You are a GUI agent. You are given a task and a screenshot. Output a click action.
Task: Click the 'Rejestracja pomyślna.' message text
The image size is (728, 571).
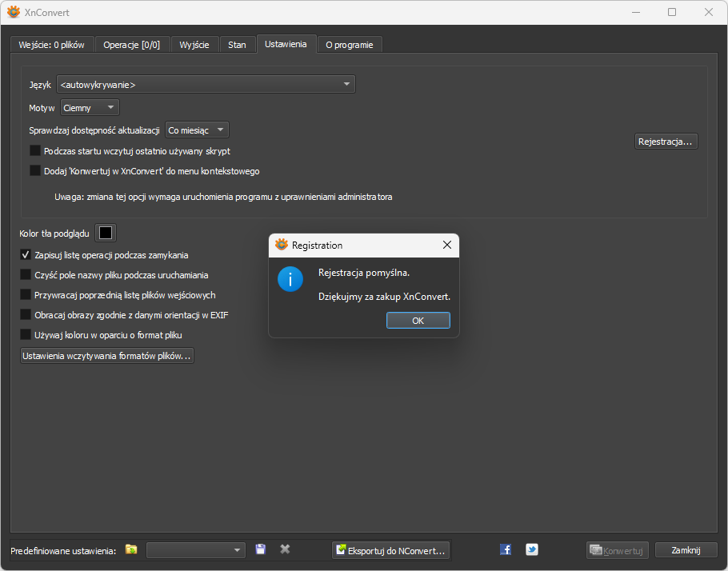364,273
